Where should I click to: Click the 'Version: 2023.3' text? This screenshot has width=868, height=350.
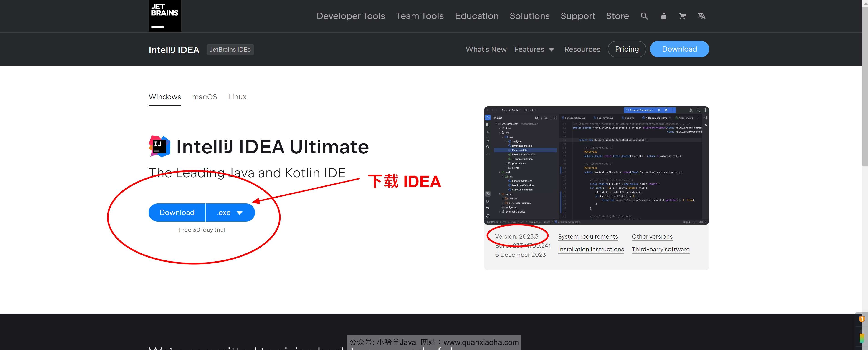(516, 237)
